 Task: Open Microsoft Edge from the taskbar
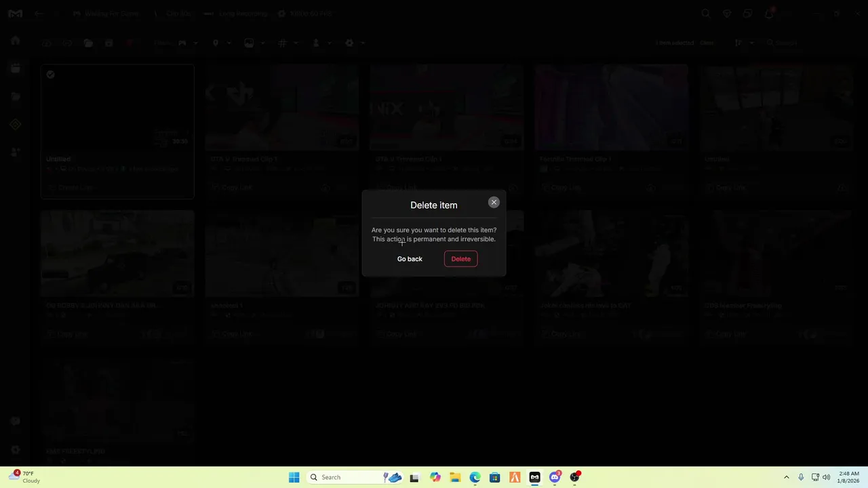[475, 477]
